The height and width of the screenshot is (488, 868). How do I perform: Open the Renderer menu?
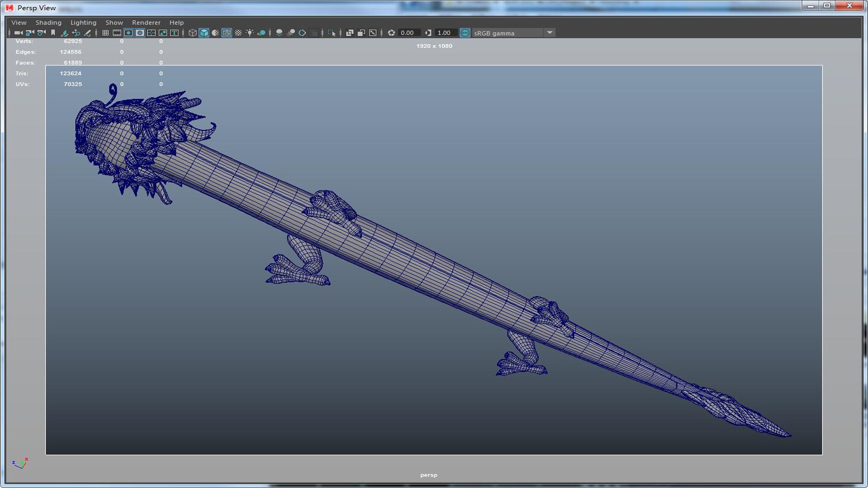coord(146,23)
